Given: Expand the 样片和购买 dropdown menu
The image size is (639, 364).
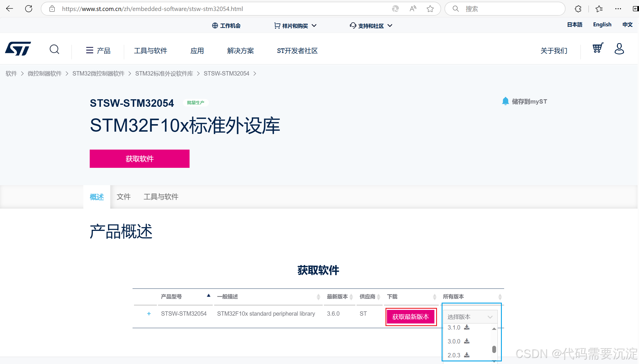Looking at the screenshot, I should tap(295, 26).
